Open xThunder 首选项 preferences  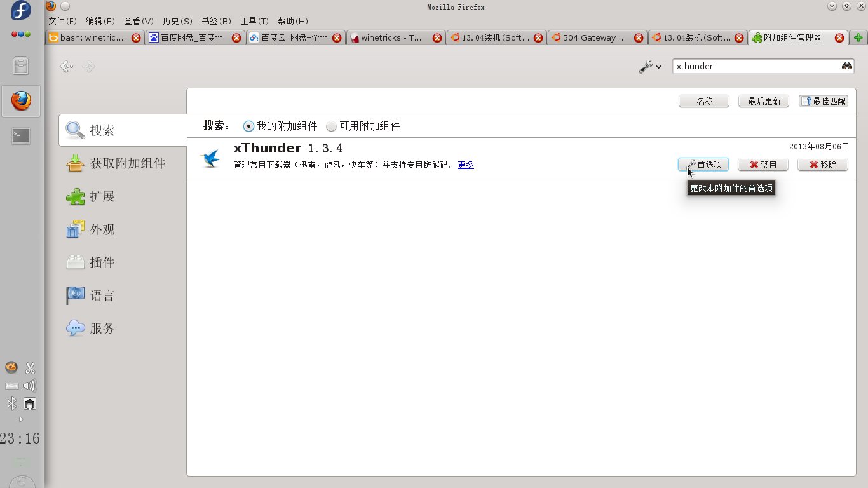(x=703, y=165)
